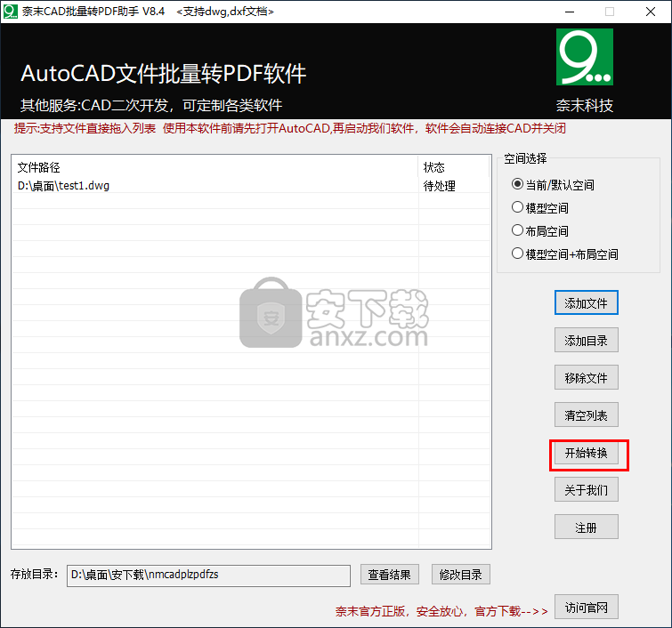Visit the website with 访问官网

coord(586,607)
